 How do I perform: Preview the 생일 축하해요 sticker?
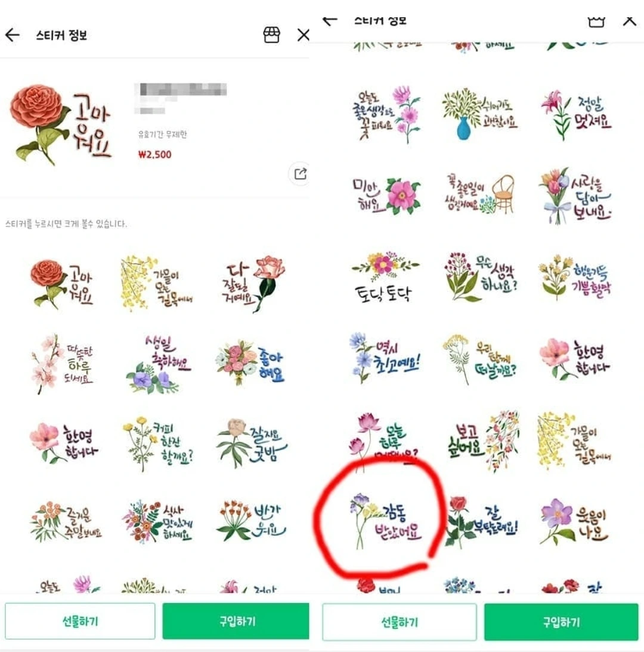pyautogui.click(x=159, y=364)
